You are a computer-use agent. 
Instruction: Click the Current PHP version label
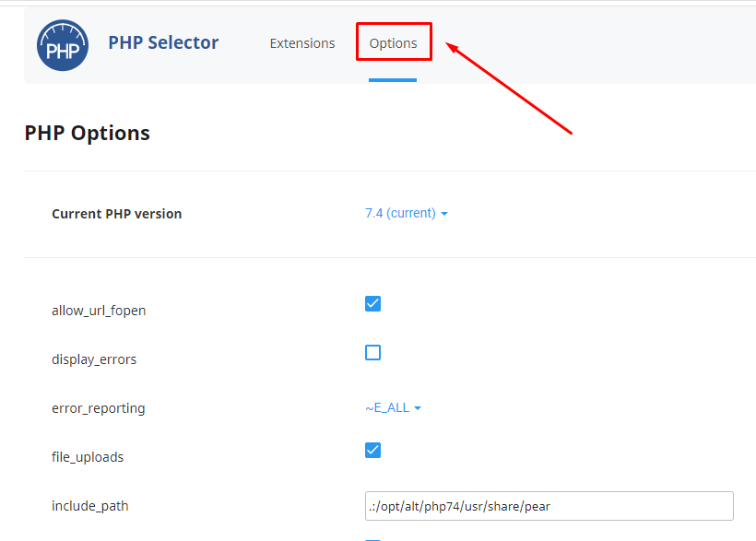116,213
